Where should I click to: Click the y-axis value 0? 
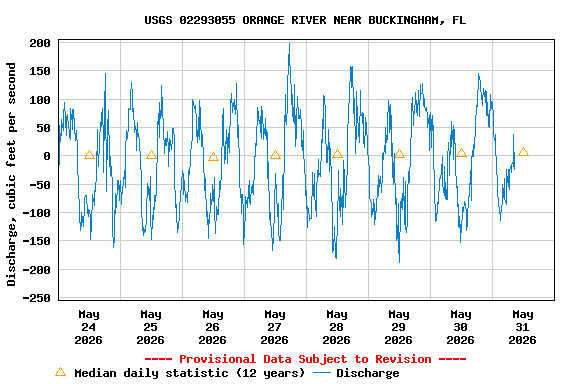tap(47, 156)
